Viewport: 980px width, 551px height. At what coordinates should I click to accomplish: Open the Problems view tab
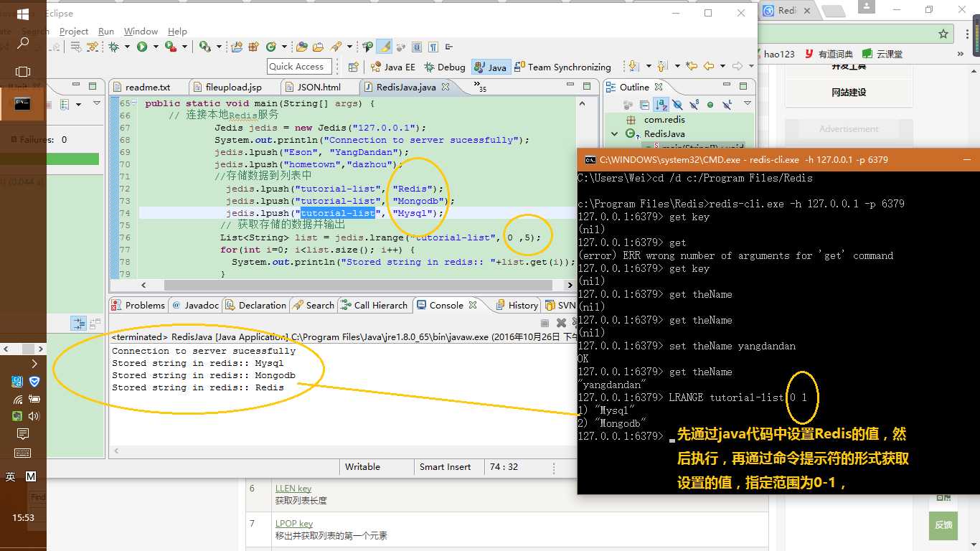point(138,305)
